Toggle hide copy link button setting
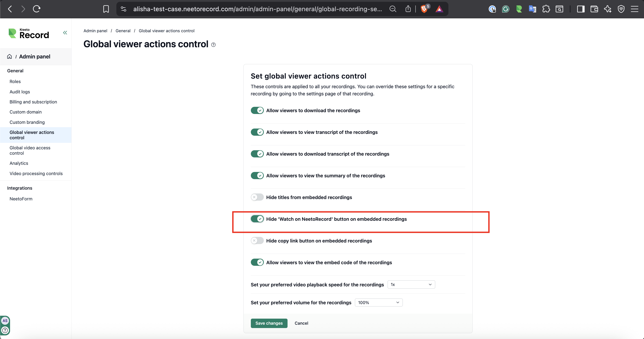This screenshot has height=339, width=644. click(x=257, y=241)
